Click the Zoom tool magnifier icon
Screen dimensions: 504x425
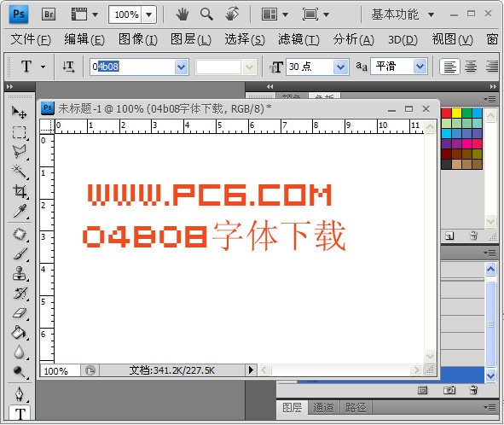coord(206,15)
